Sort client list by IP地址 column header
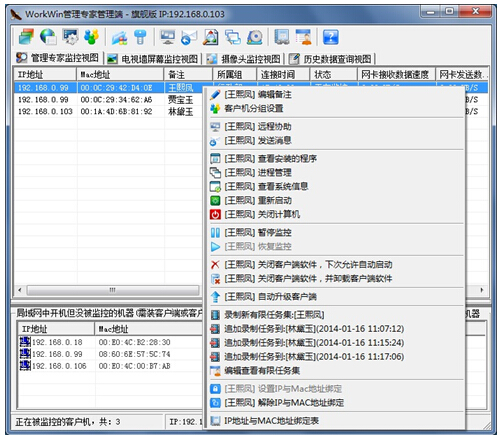Screen dimensions: 500x435 click(45, 74)
